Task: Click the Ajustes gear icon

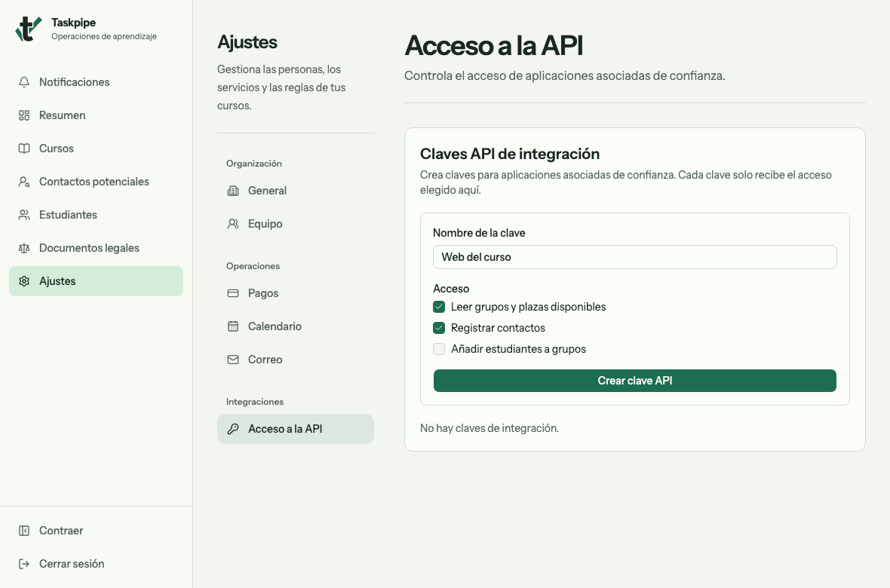Action: 24,281
